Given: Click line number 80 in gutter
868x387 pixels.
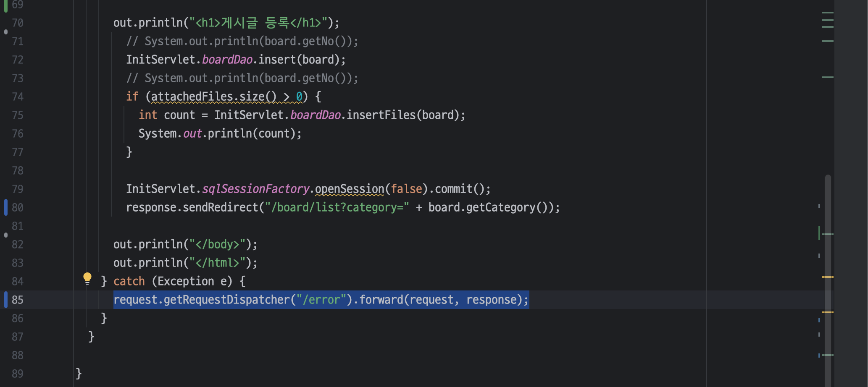Looking at the screenshot, I should pyautogui.click(x=18, y=207).
